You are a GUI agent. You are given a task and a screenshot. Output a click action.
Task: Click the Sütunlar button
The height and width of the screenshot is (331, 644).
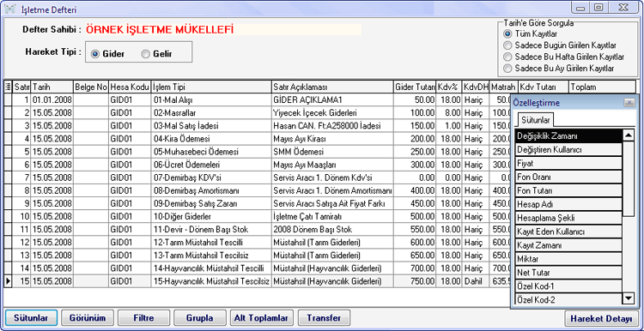point(30,318)
